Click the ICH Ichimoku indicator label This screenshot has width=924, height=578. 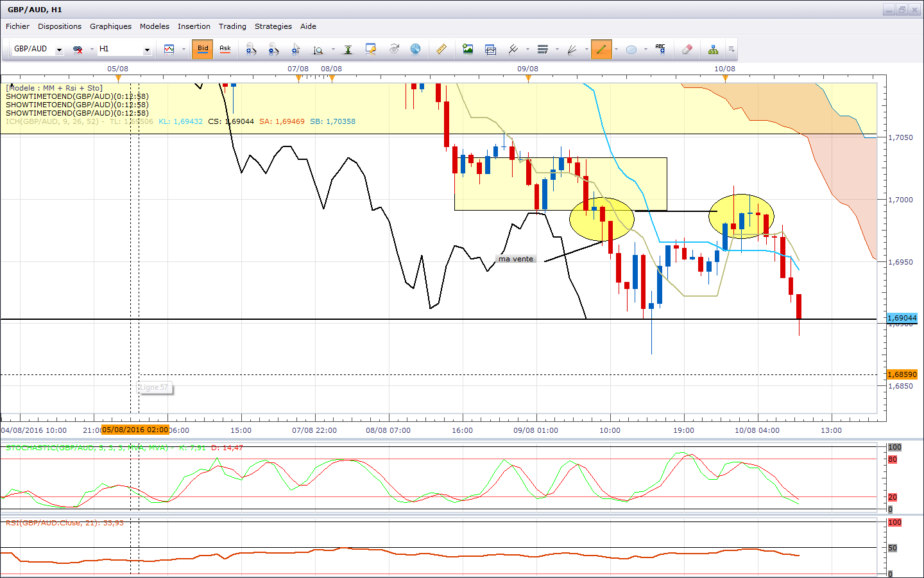(180, 121)
